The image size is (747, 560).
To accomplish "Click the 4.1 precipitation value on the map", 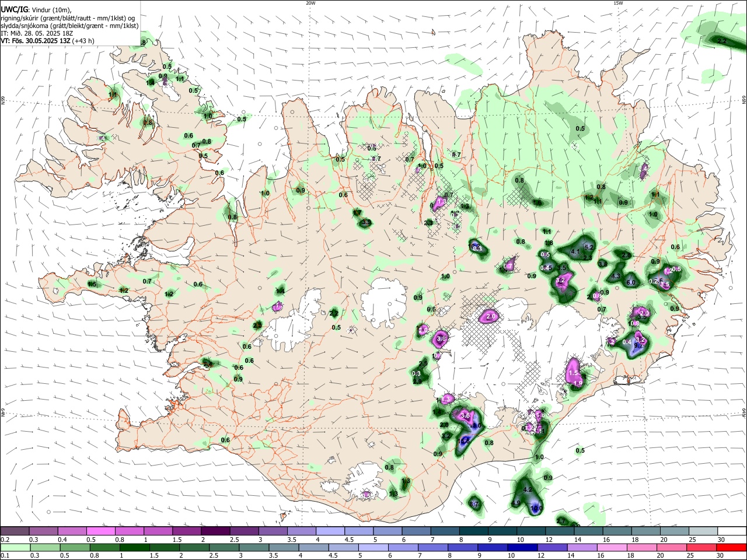I will point(575,252).
